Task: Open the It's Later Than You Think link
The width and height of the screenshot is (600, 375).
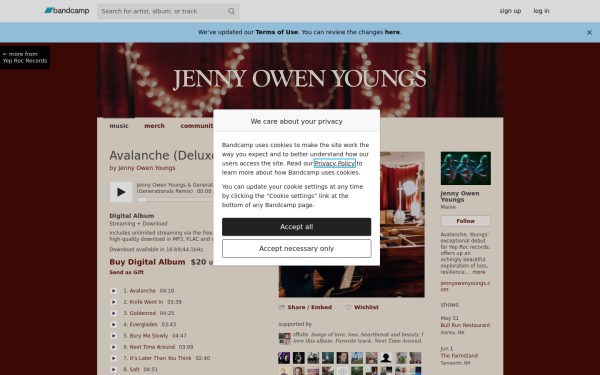Action: [160, 358]
